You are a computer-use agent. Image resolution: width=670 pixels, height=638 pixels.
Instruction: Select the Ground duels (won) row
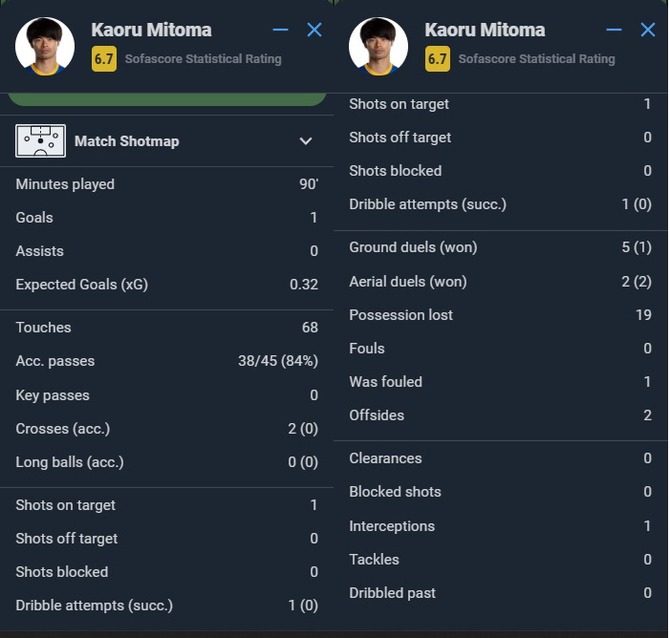coord(500,247)
